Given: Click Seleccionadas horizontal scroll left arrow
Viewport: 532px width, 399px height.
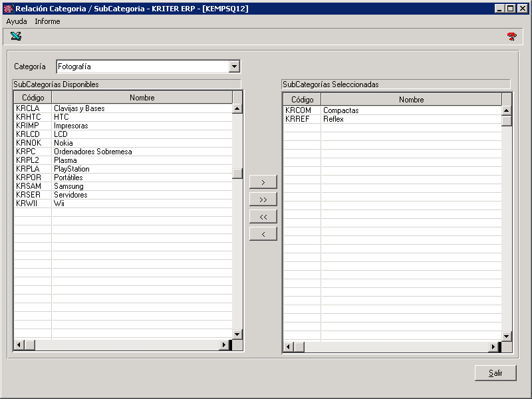Looking at the screenshot, I should click(289, 347).
